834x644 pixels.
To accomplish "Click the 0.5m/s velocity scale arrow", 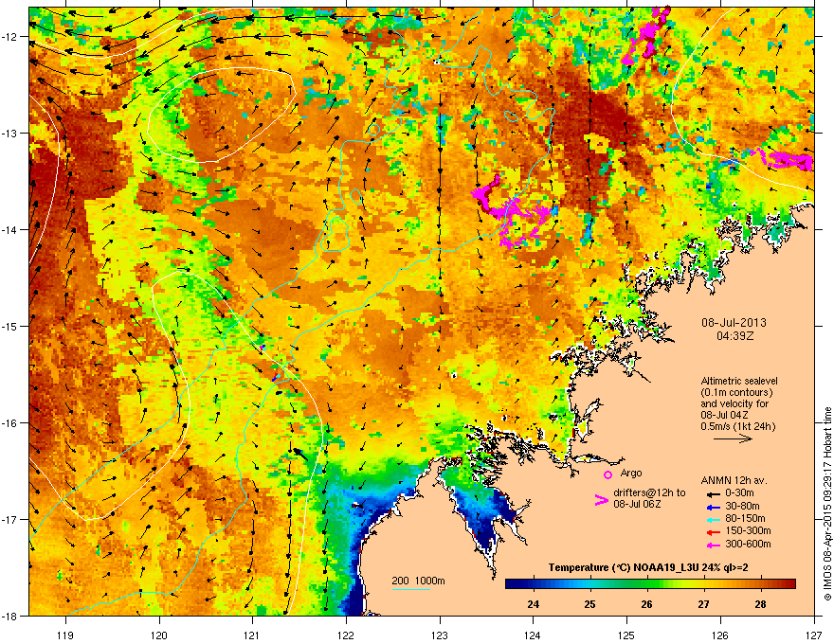I will 733,438.
